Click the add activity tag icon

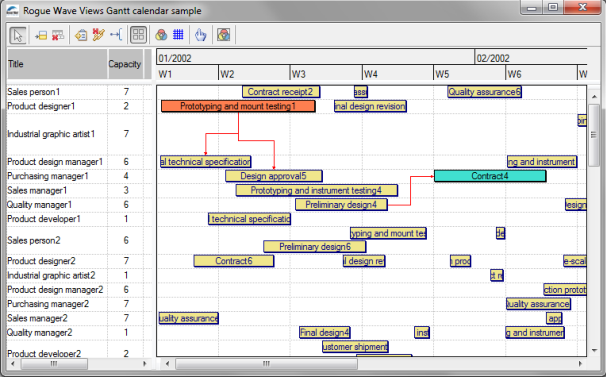tap(81, 35)
